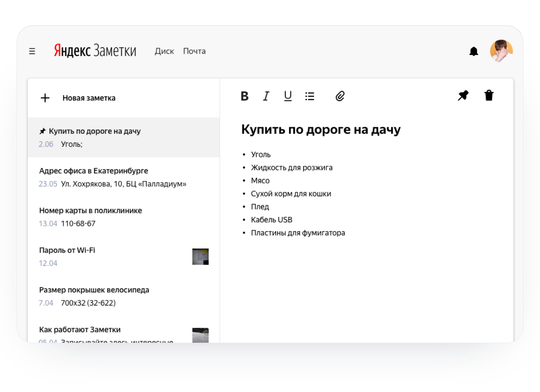Apply underline formatting in the toolbar
This screenshot has height=392, width=540.
[288, 96]
